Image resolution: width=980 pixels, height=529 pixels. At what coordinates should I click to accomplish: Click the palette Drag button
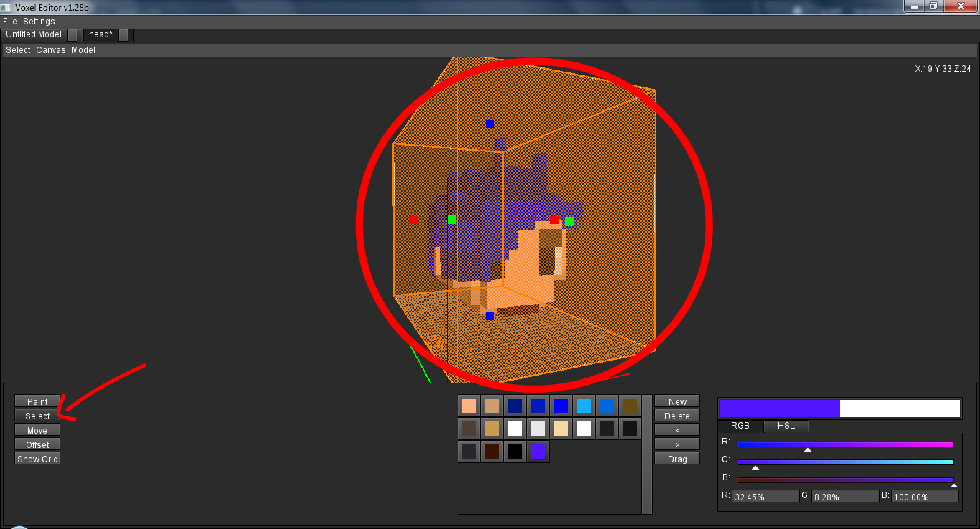point(677,459)
